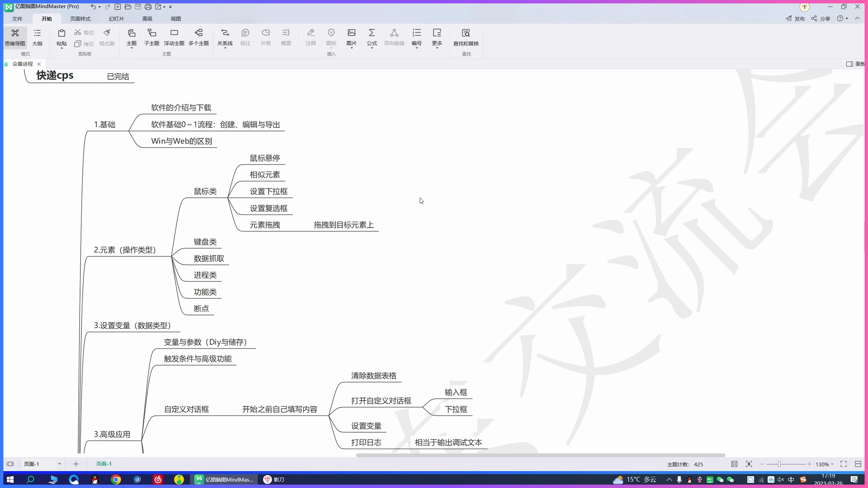Toggle full screen mode icon in status bar

[x=844, y=464]
